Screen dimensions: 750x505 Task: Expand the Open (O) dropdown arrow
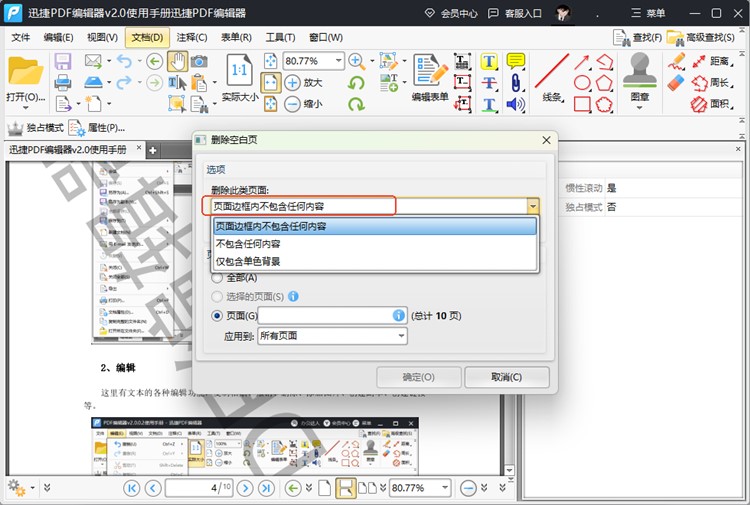point(25,108)
